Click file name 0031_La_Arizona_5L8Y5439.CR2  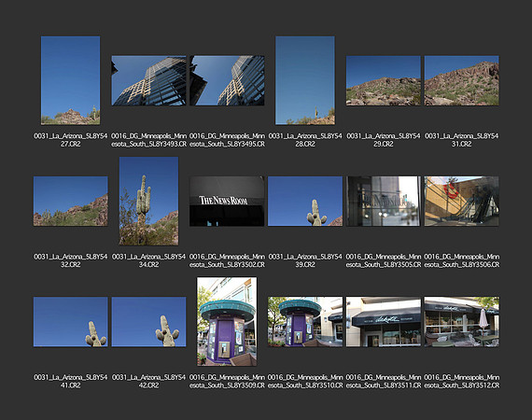click(x=305, y=260)
